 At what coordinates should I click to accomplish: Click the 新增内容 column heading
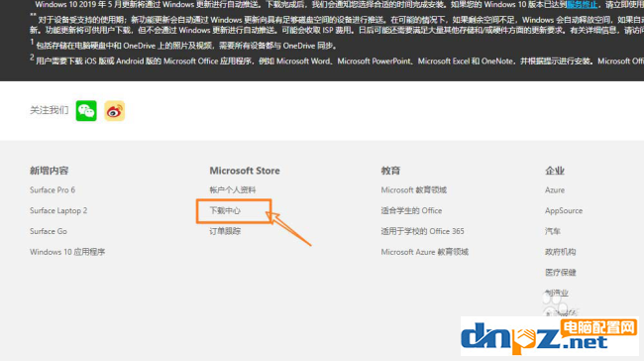[49, 171]
